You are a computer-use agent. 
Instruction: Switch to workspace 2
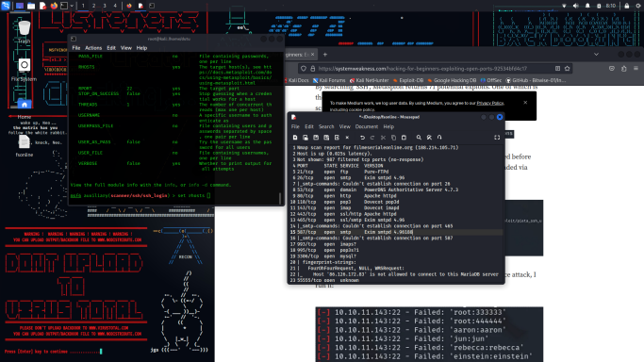point(93,6)
